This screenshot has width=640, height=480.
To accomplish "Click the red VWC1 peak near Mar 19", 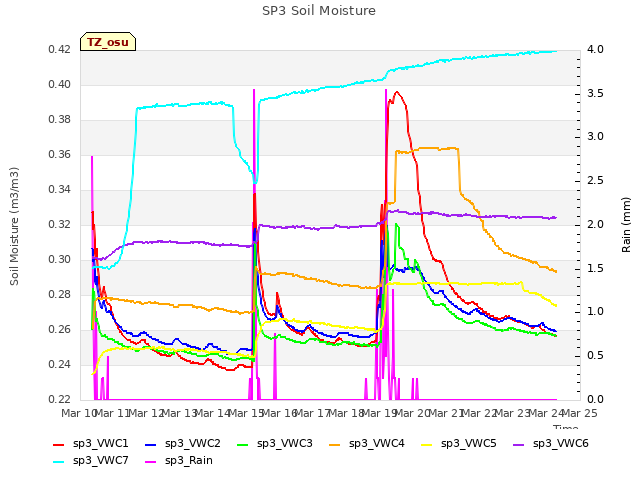I will coord(396,93).
